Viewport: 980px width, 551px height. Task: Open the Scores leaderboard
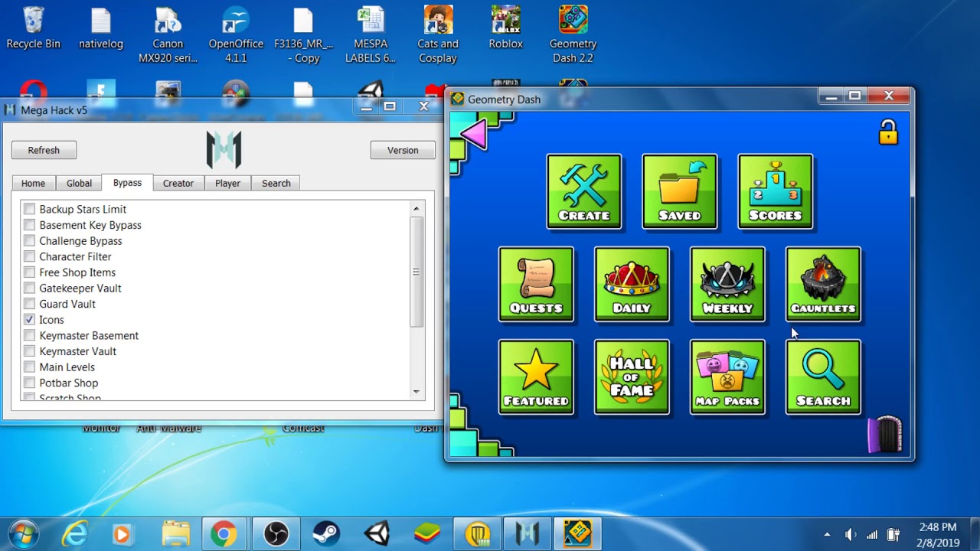point(775,191)
